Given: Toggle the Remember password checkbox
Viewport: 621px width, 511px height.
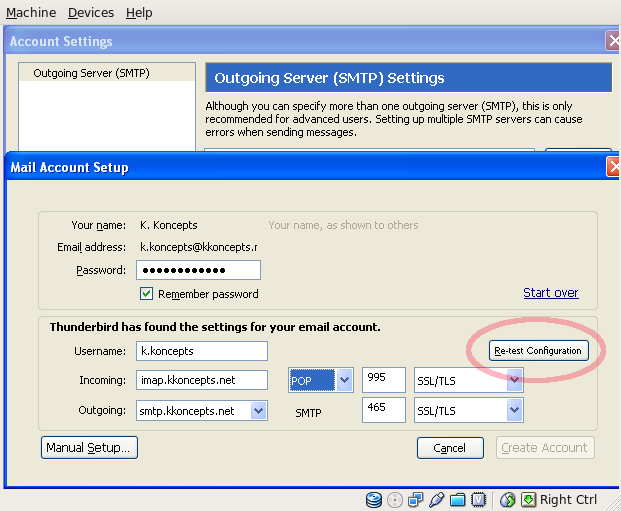Looking at the screenshot, I should 147,294.
